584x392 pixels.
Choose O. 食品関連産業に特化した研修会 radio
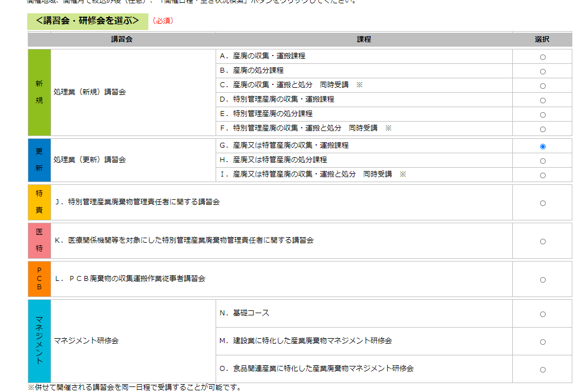pyautogui.click(x=542, y=370)
